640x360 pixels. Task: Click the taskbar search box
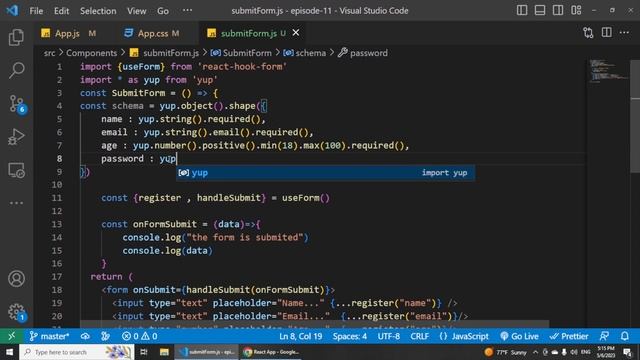click(77, 352)
